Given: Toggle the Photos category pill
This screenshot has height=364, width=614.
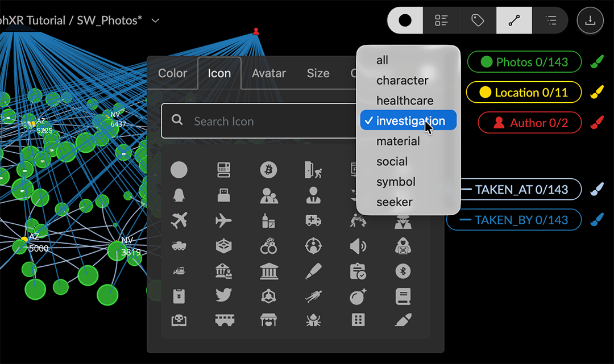Looking at the screenshot, I should pos(524,62).
